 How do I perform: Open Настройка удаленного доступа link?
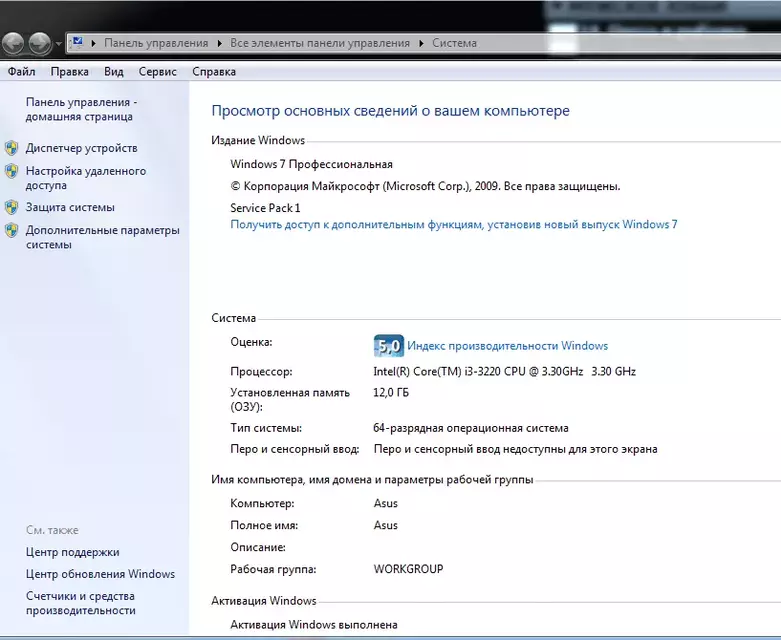coord(86,178)
